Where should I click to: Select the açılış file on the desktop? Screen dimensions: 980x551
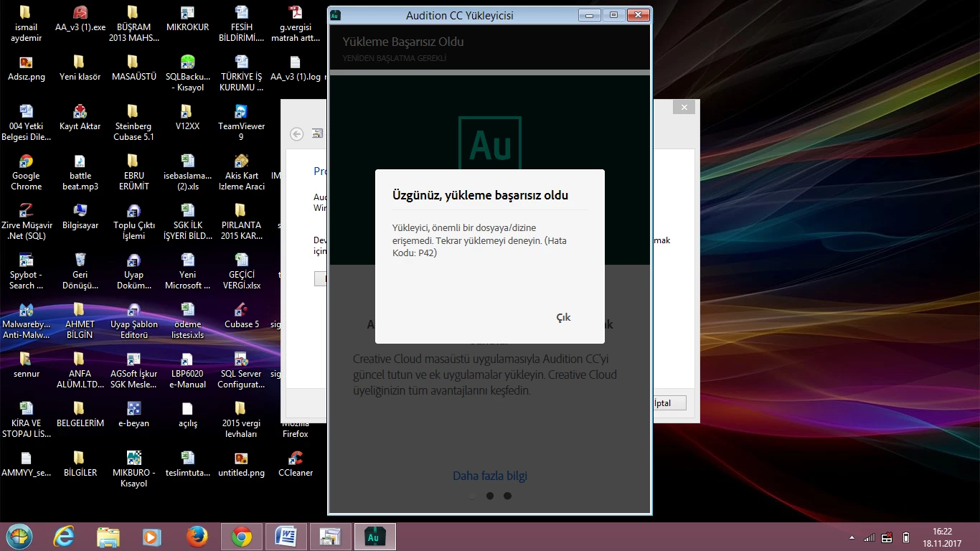tap(187, 414)
